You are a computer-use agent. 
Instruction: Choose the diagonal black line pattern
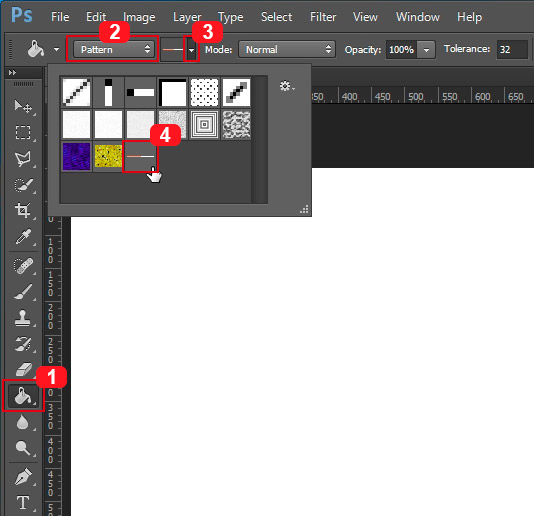[x=76, y=92]
